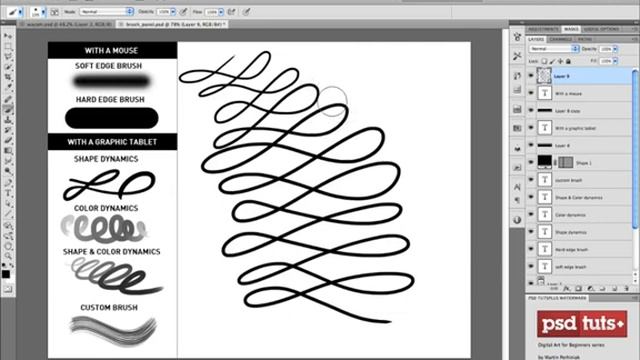Switch to the Paths tab
640x360 pixels.
click(584, 40)
